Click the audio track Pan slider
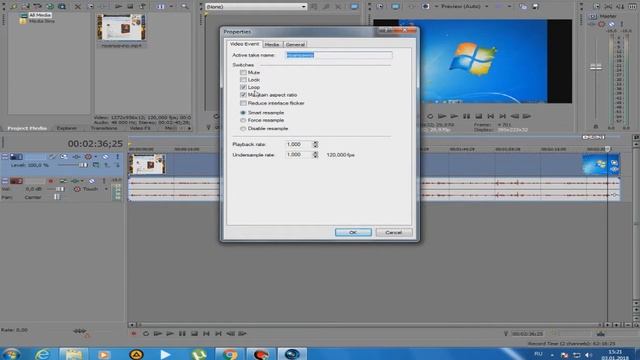The image size is (640, 360). [x=56, y=197]
